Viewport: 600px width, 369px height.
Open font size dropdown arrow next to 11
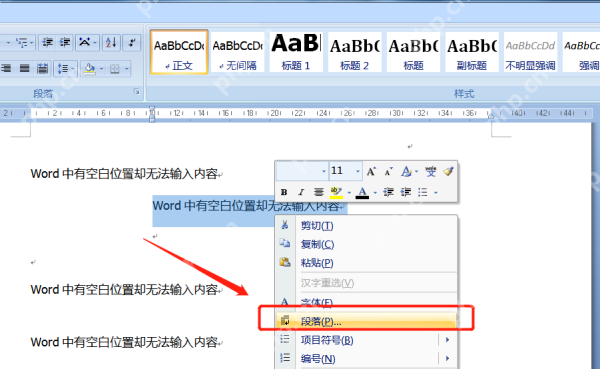(x=358, y=171)
